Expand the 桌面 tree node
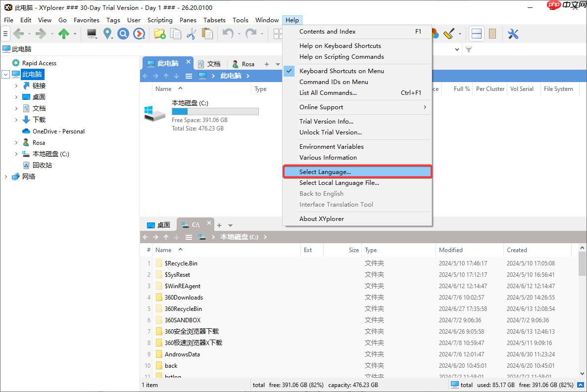This screenshot has width=587, height=392. pyautogui.click(x=16, y=97)
